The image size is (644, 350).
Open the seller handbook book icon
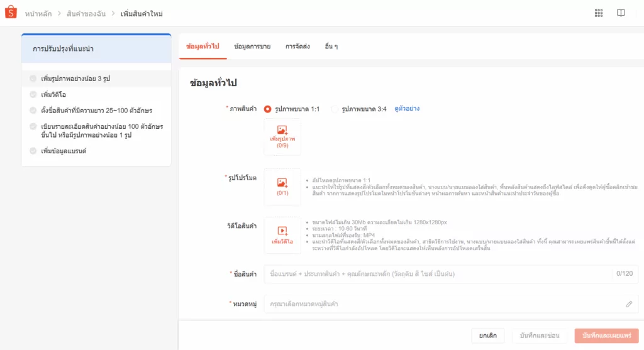(x=621, y=13)
